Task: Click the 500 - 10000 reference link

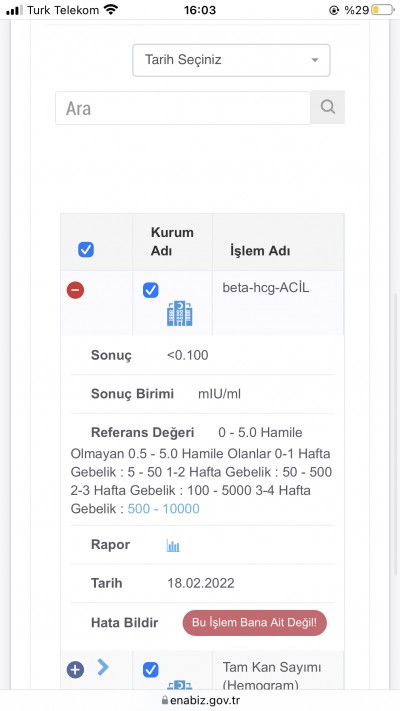Action: click(163, 509)
